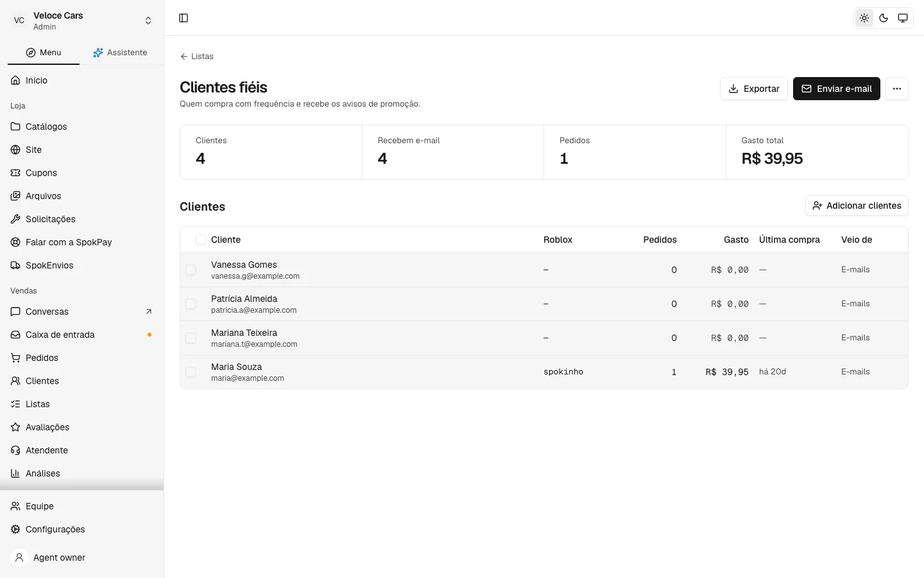Open Cupons ticket item
The height and width of the screenshot is (578, 924).
81,173
